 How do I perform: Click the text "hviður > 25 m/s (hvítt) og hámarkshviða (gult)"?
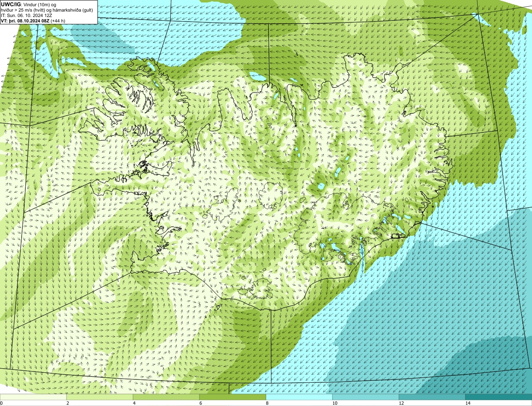(x=47, y=10)
